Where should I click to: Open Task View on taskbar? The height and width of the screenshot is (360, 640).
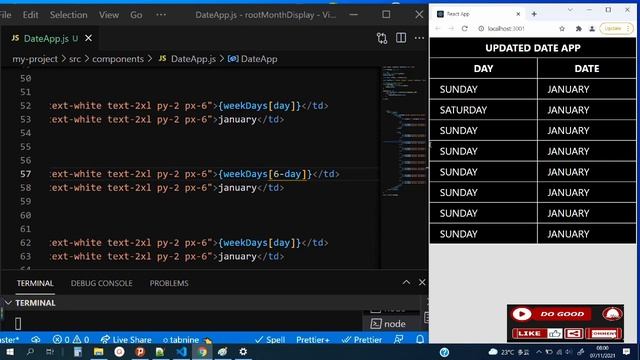coord(50,352)
